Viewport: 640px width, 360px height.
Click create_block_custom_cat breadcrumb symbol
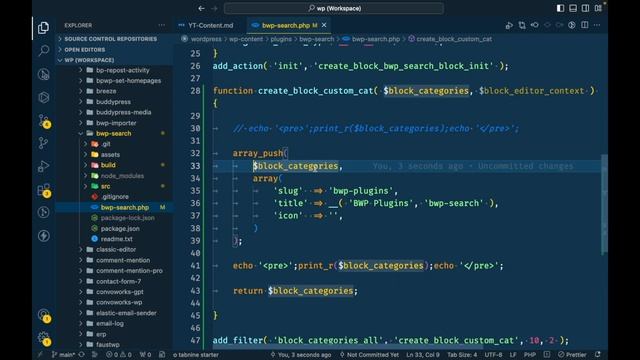450,39
